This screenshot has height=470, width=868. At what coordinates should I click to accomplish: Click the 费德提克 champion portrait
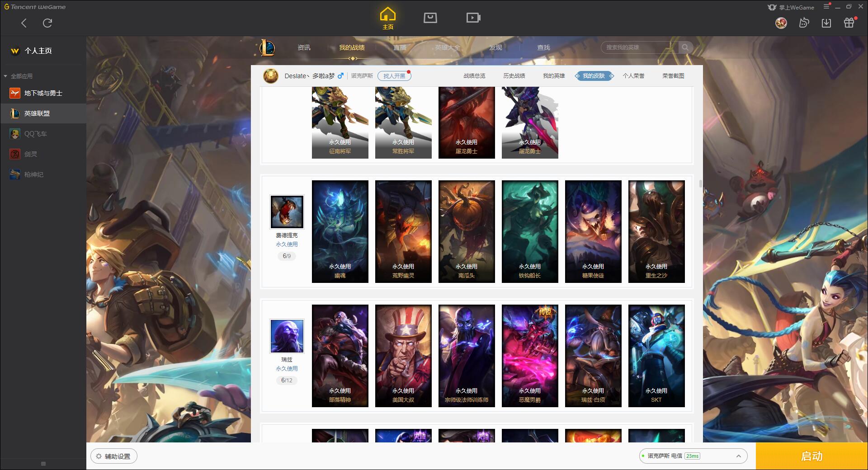tap(287, 211)
